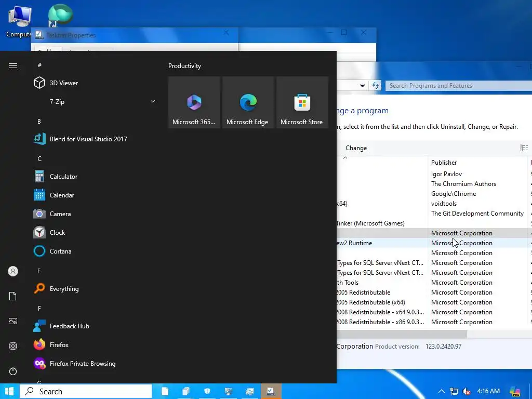Change the view options icon in Programs list

[524, 148]
